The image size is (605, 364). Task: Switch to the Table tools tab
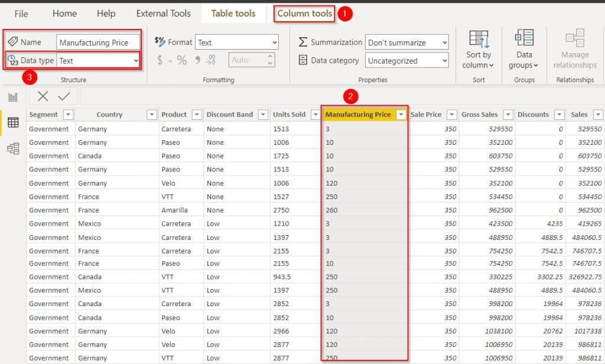coord(233,14)
